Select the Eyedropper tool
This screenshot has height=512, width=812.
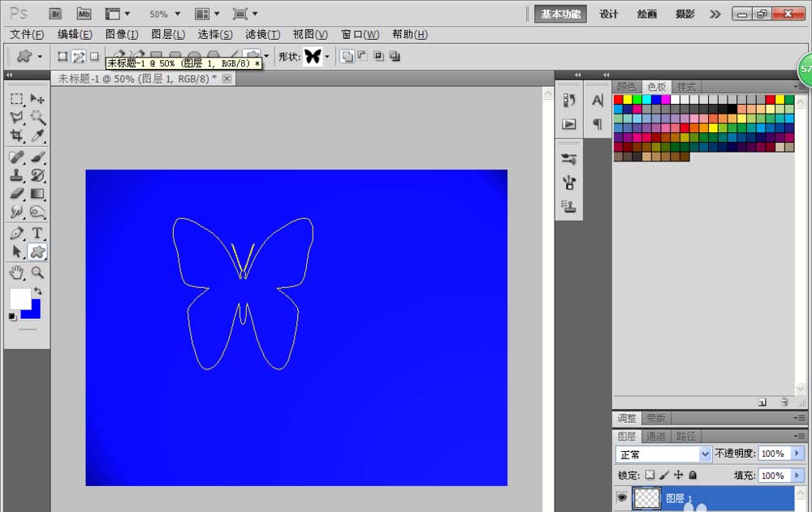[37, 136]
